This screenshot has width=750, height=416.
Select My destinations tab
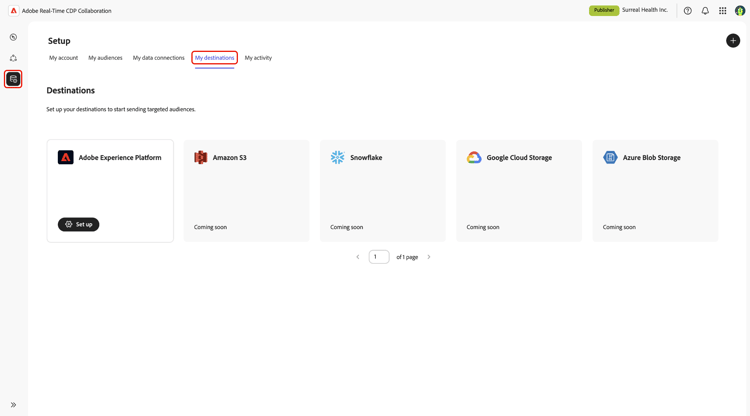tap(214, 58)
